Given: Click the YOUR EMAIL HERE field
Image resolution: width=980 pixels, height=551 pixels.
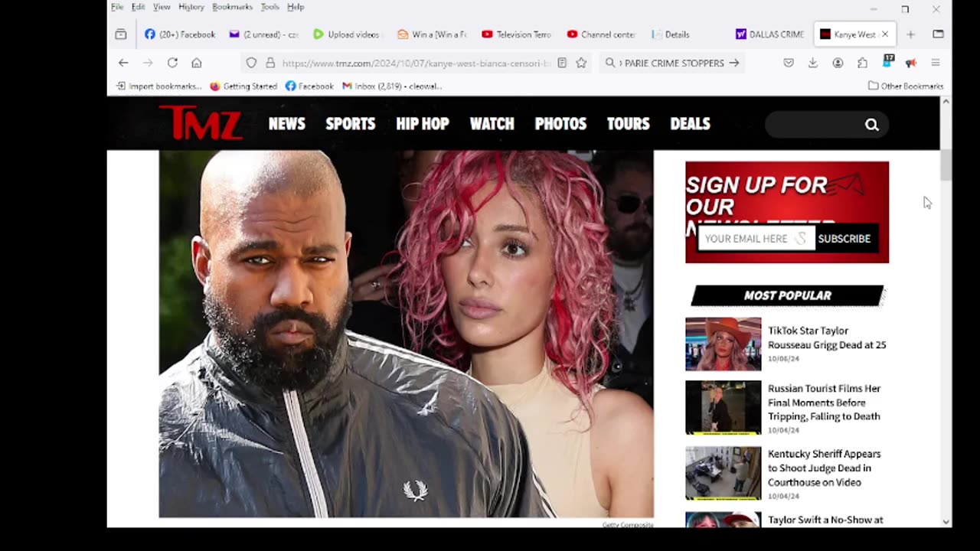Looking at the screenshot, I should (756, 239).
